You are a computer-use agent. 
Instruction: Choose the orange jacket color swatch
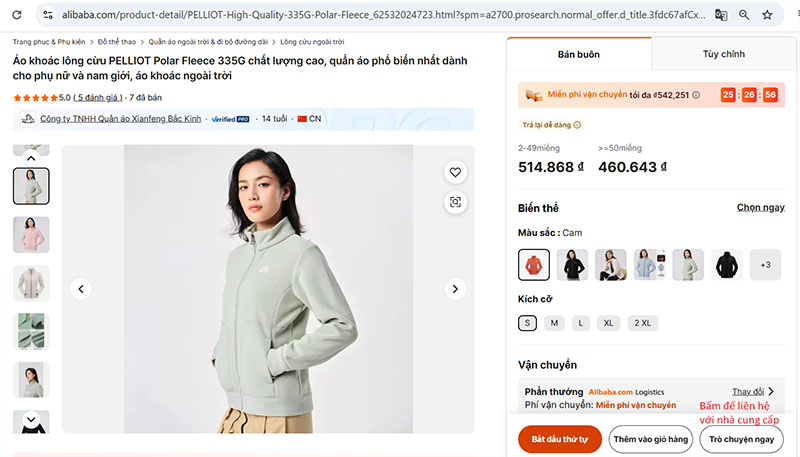pyautogui.click(x=534, y=265)
